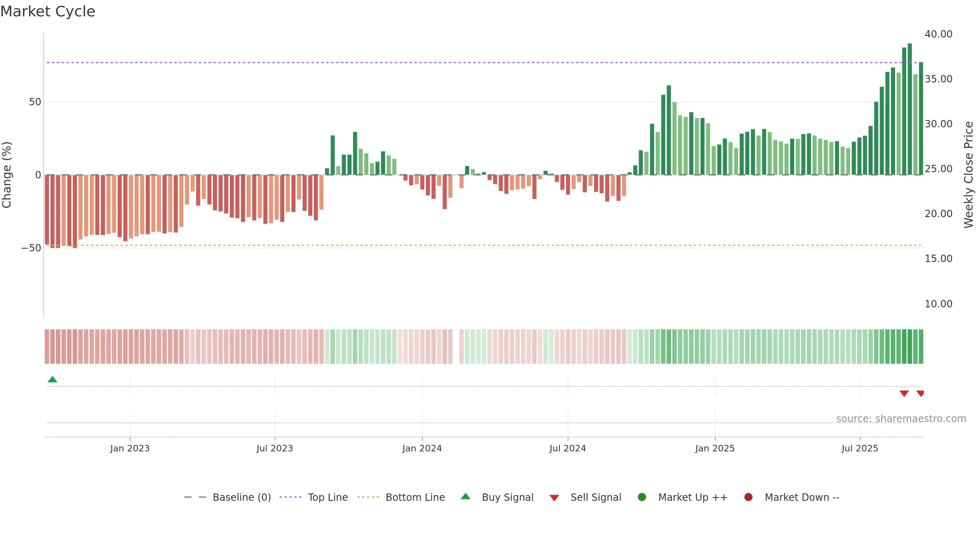Click the green circle icon in legend
The width and height of the screenshot is (980, 551).
click(x=642, y=497)
